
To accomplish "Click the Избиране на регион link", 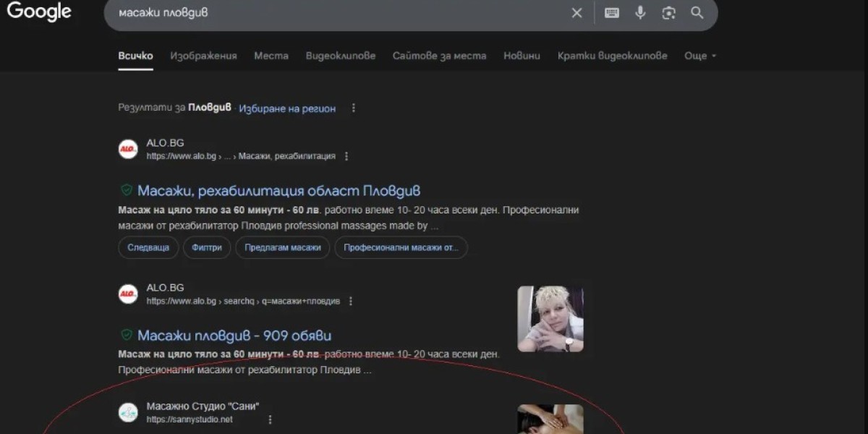I will click(287, 108).
